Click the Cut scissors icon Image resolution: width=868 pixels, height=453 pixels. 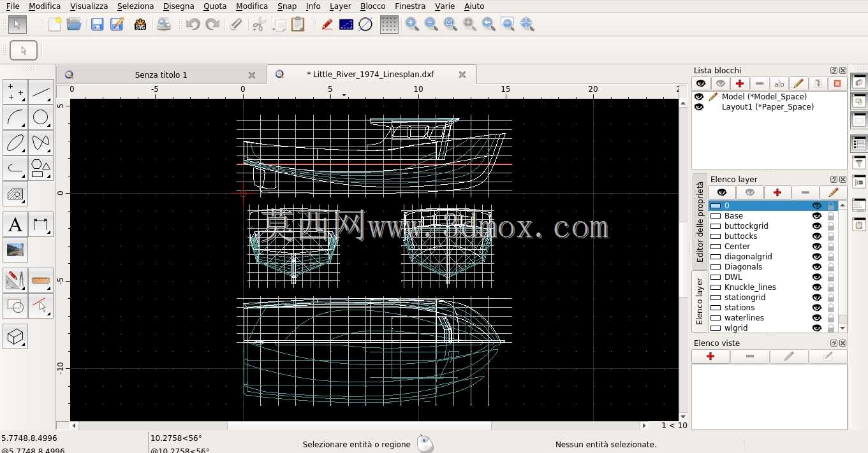258,24
